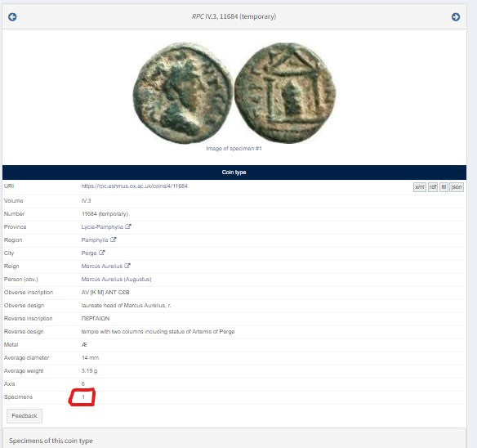Select the Average weight label
The width and height of the screenshot is (477, 448).
[x=24, y=371]
